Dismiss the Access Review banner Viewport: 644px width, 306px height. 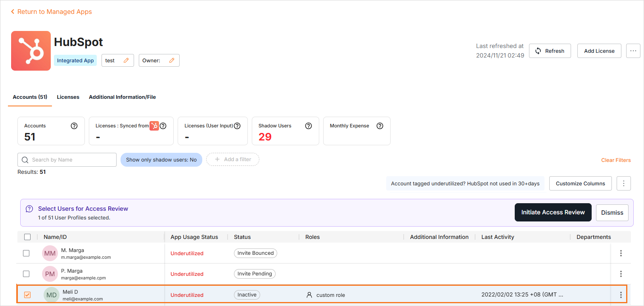tap(612, 213)
